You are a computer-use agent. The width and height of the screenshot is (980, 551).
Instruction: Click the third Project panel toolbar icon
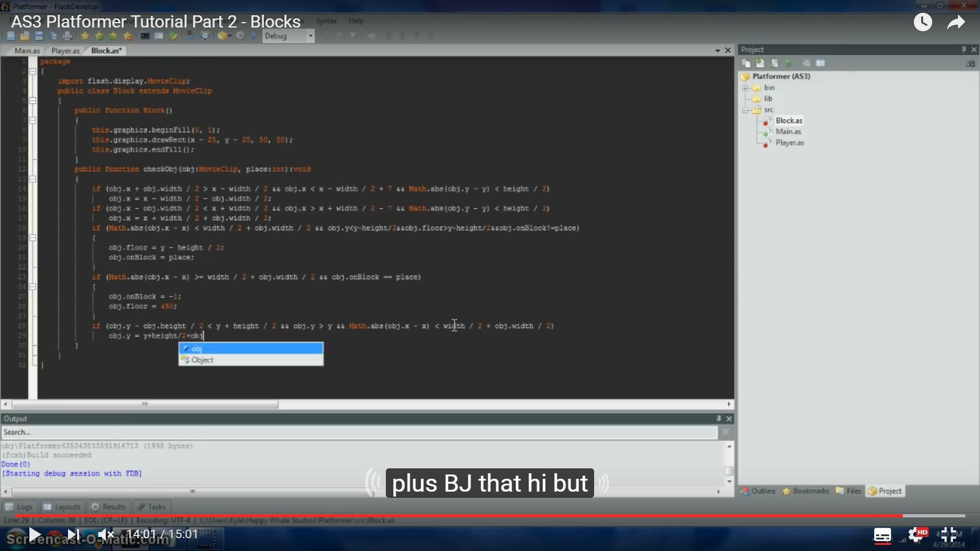point(774,63)
